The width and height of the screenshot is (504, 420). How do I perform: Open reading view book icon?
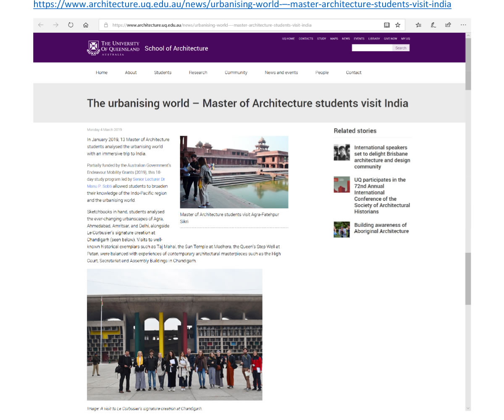(387, 25)
